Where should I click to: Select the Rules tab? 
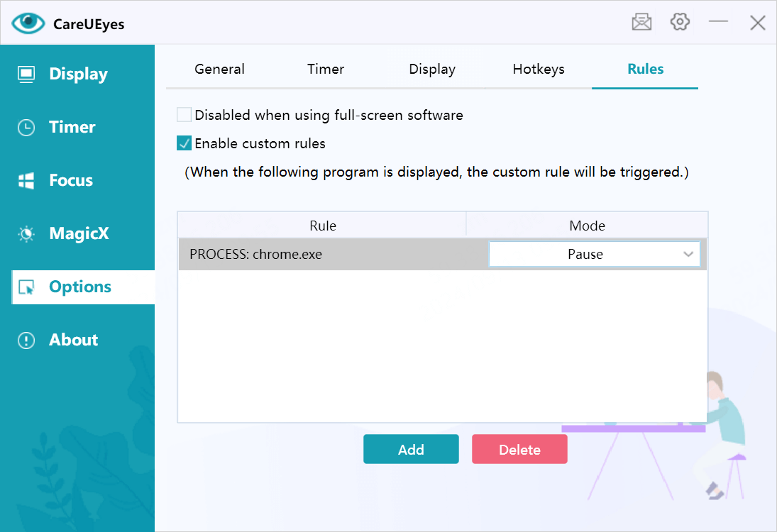click(645, 69)
